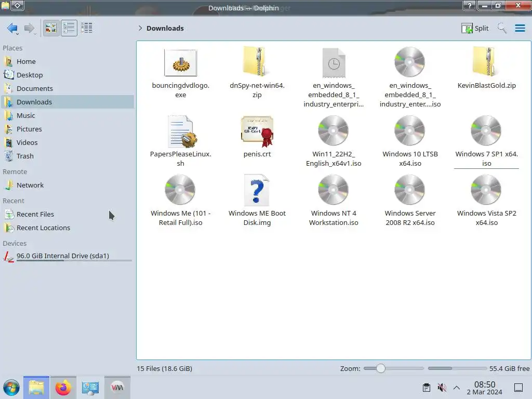The width and height of the screenshot is (532, 399).
Task: Open the window menu icon in title bar
Action: click(5, 5)
